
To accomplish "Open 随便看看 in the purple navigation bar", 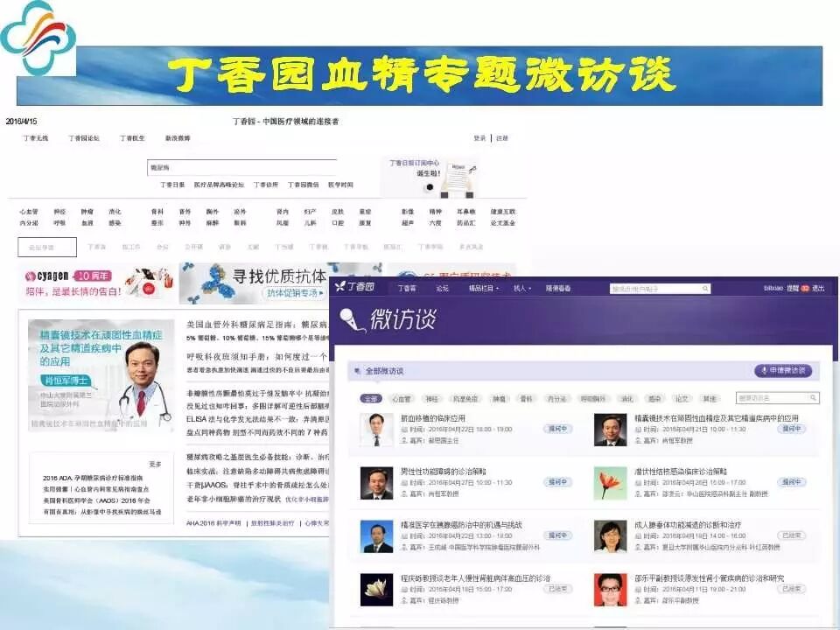I will point(557,288).
